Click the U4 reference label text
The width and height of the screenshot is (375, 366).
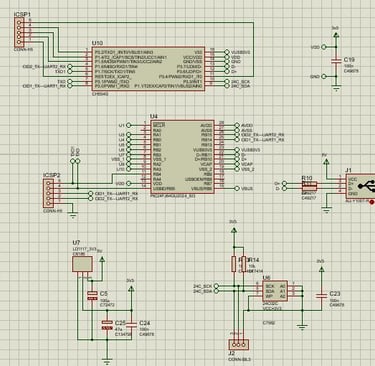pyautogui.click(x=154, y=116)
